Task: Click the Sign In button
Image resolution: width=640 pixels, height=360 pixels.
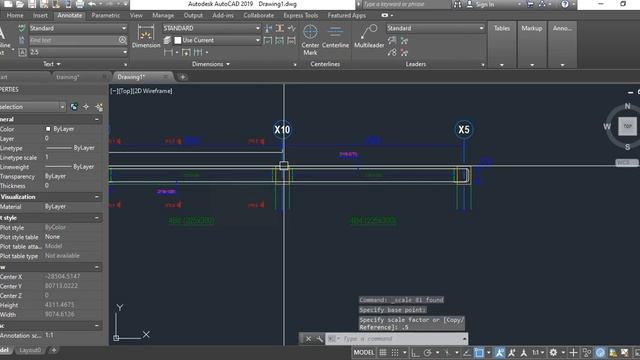Action: tap(480, 4)
